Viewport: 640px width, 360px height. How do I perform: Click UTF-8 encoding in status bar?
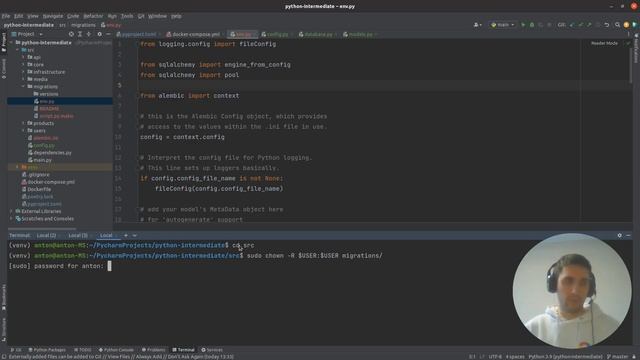click(495, 357)
